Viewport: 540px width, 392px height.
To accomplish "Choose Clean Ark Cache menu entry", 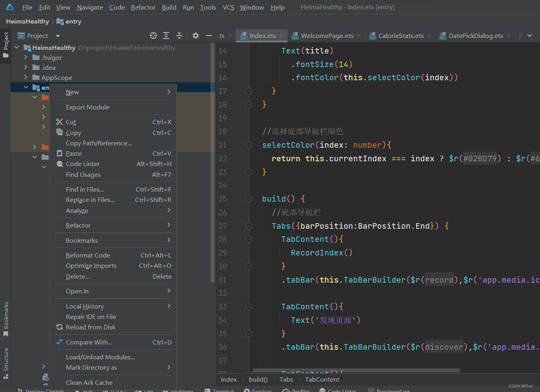I will pyautogui.click(x=89, y=382).
